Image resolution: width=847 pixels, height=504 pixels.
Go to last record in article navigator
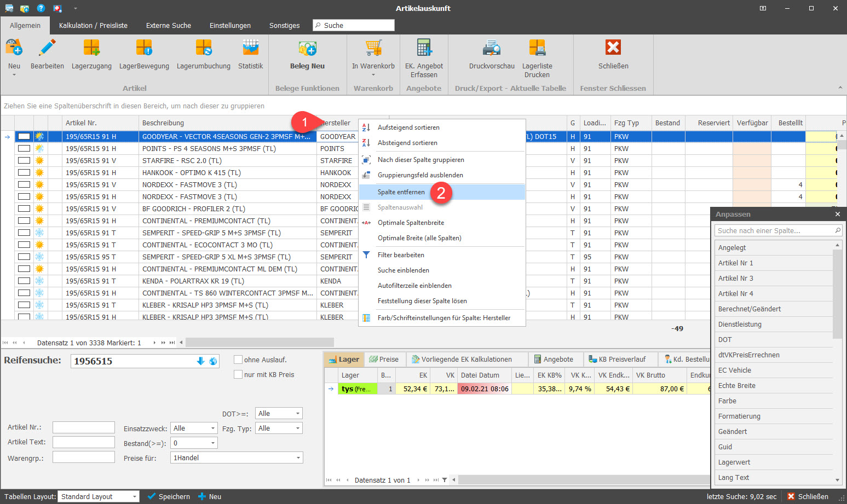[x=172, y=343]
